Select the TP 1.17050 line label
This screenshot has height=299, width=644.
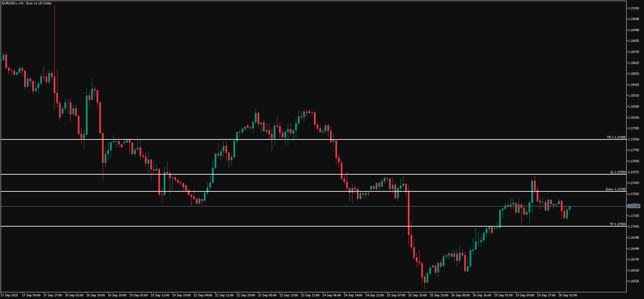(617, 224)
